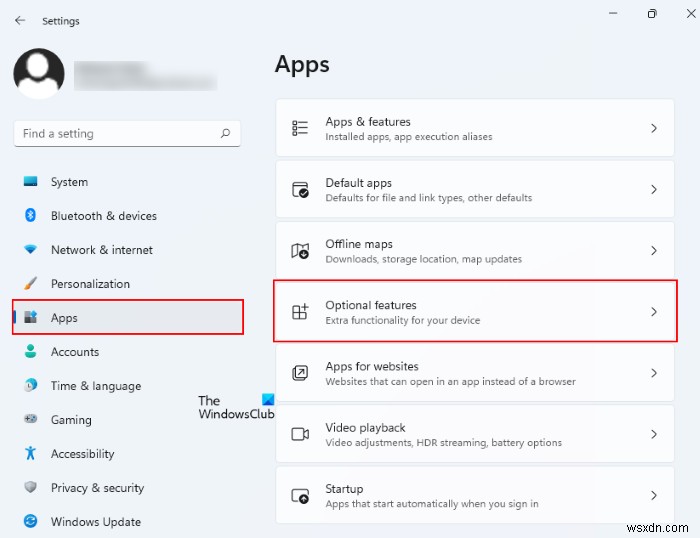Click the Windows Update sync icon
The width and height of the screenshot is (700, 538).
pyautogui.click(x=30, y=521)
